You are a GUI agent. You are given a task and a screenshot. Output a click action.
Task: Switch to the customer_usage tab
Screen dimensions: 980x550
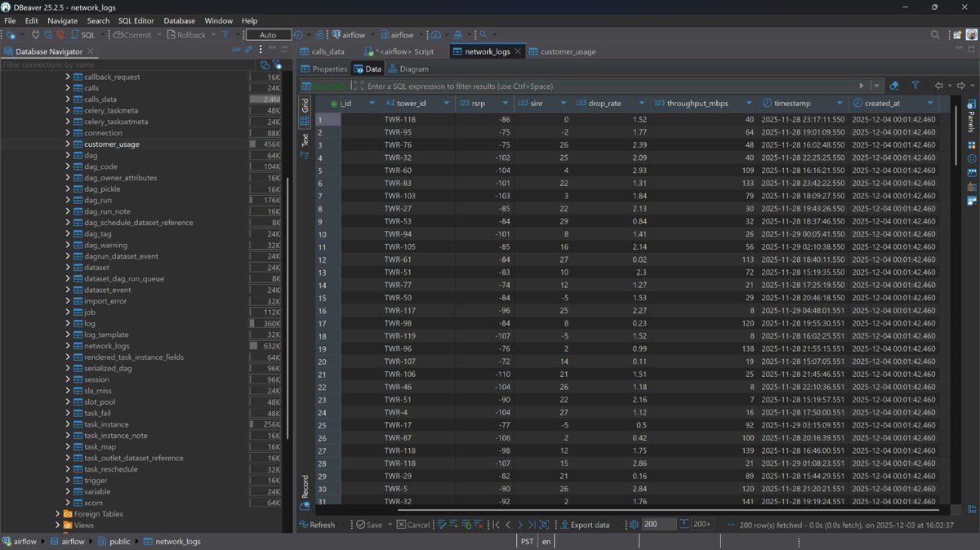(568, 51)
